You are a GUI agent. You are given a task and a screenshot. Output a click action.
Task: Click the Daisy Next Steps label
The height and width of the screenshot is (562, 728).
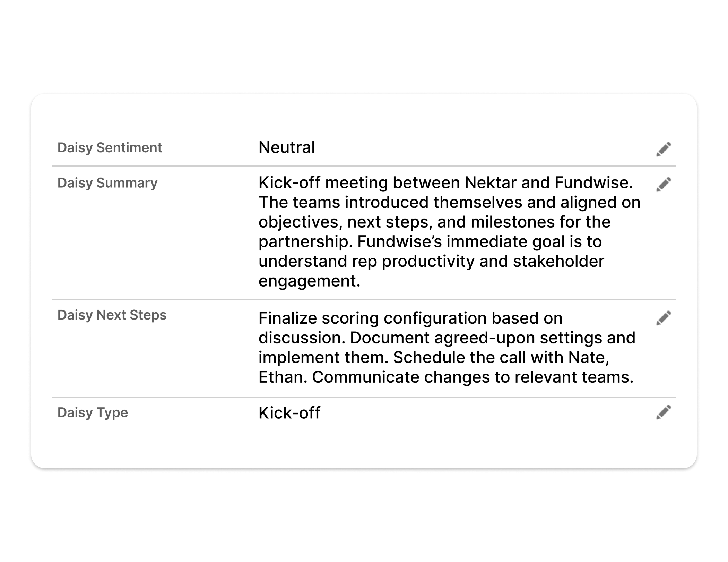[x=112, y=315]
